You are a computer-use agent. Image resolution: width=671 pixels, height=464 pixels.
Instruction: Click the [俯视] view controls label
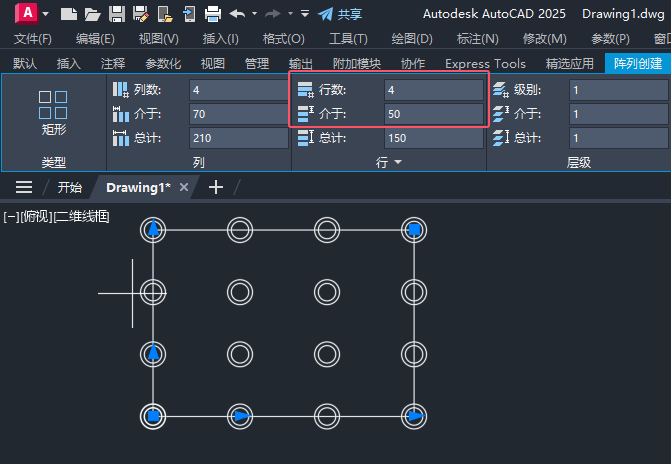[36, 217]
